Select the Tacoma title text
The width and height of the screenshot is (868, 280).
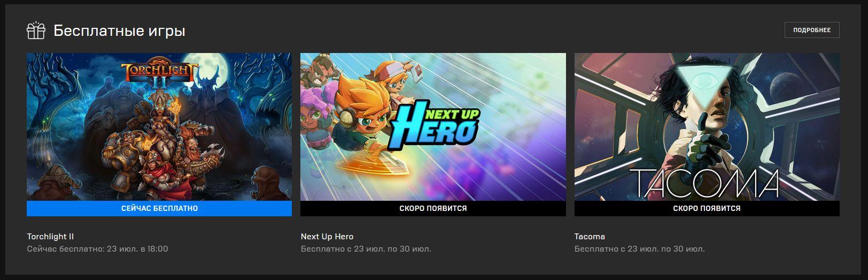(590, 237)
